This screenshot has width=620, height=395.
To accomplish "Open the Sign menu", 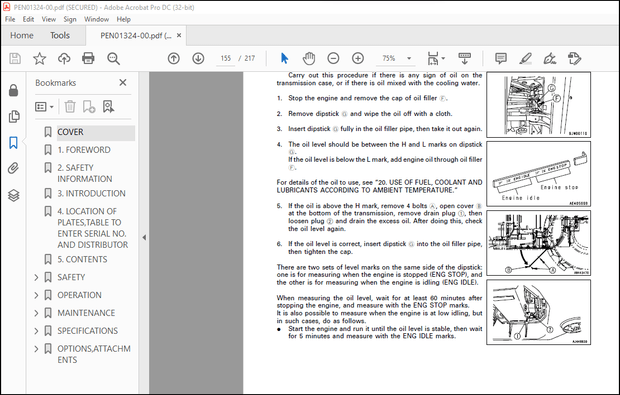I will 70,19.
